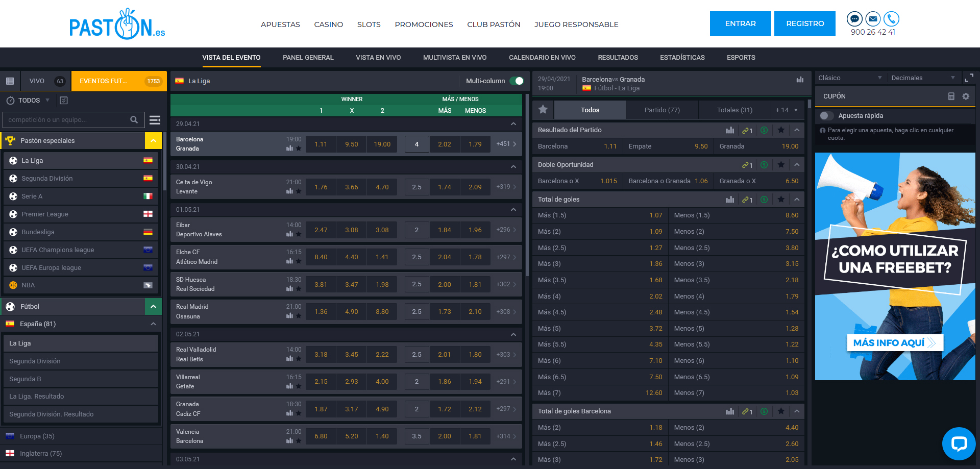Collapse the España (81) group

(153, 324)
